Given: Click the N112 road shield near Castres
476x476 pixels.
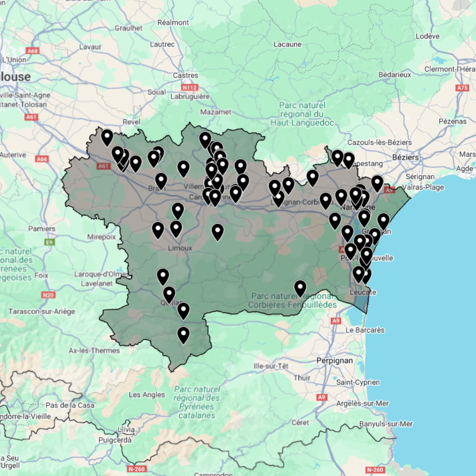Looking at the screenshot, I should [190, 88].
